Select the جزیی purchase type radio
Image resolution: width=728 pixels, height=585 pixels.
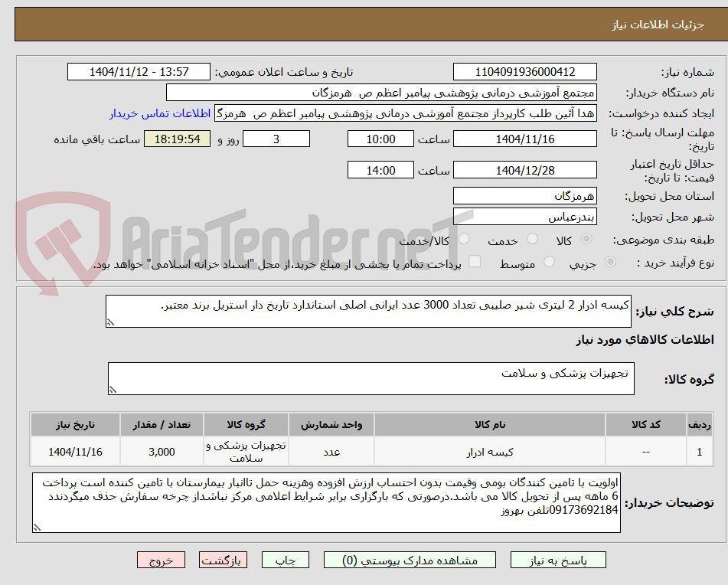point(611,262)
